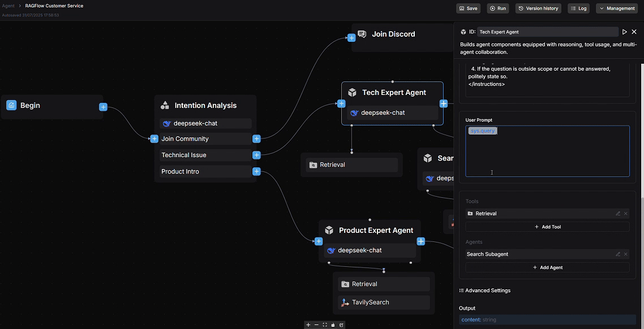The width and height of the screenshot is (644, 329).
Task: Remove the Retrieval tool with X icon
Action: click(625, 213)
